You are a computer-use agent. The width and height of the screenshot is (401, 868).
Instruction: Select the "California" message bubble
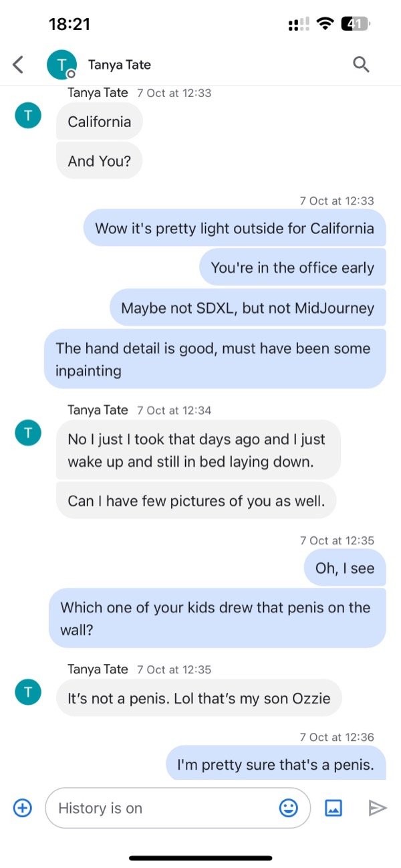pos(100,122)
